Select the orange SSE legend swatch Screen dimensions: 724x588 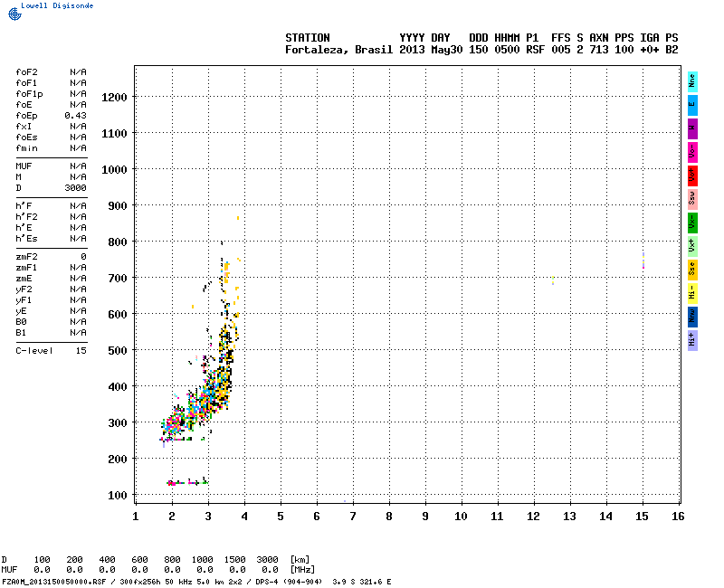[x=692, y=269]
